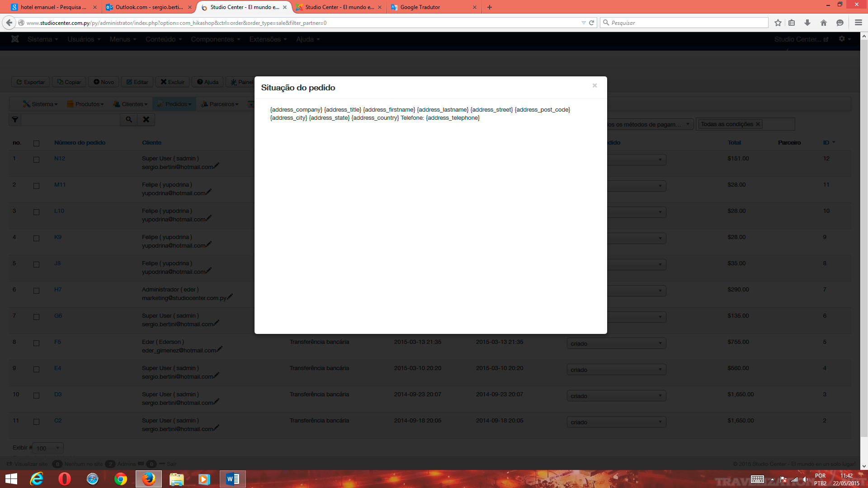Expand the criado status dropdown for order E4

tap(616, 370)
